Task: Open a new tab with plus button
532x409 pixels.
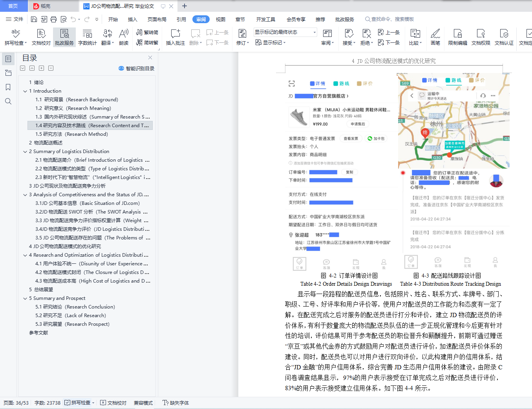Action: 185,6
